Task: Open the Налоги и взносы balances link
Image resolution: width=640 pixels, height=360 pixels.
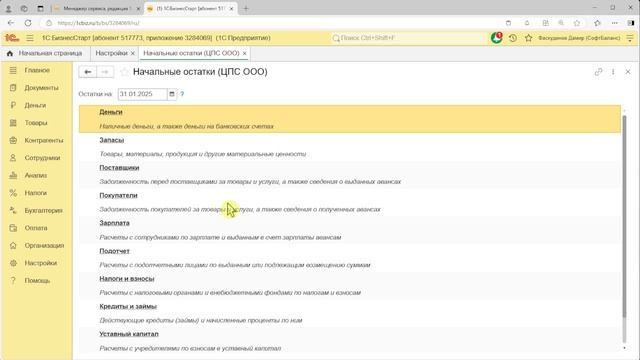Action: (x=127, y=279)
